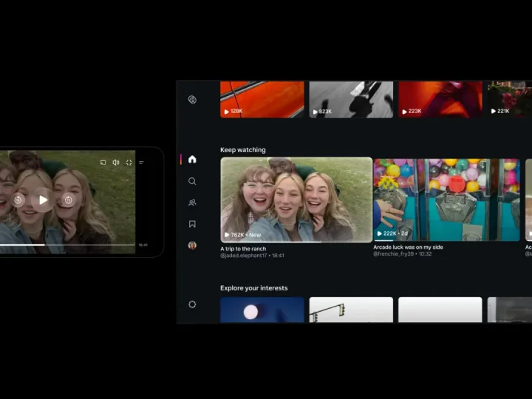
Task: Open @jaded.elephant17 profile link
Action: click(x=244, y=256)
